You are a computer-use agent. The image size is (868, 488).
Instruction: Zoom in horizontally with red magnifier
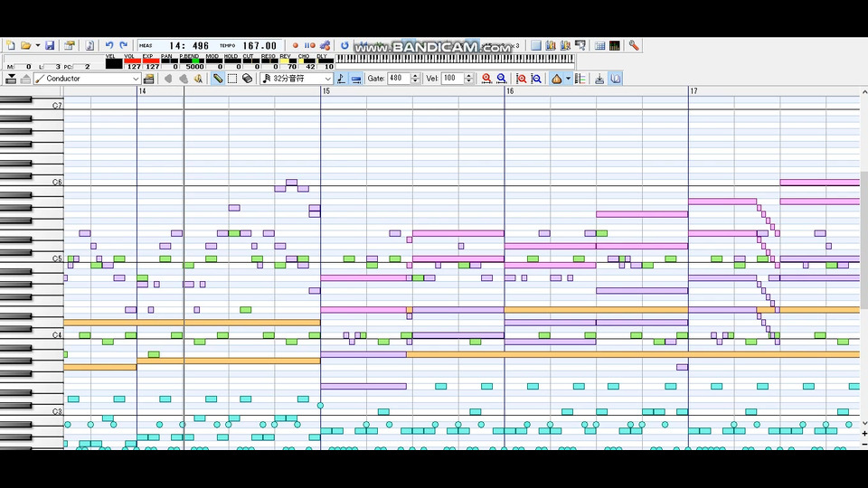pos(486,79)
